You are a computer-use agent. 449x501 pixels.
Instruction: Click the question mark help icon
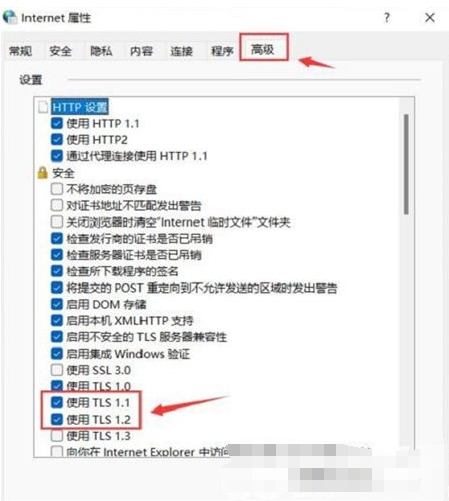(x=387, y=17)
